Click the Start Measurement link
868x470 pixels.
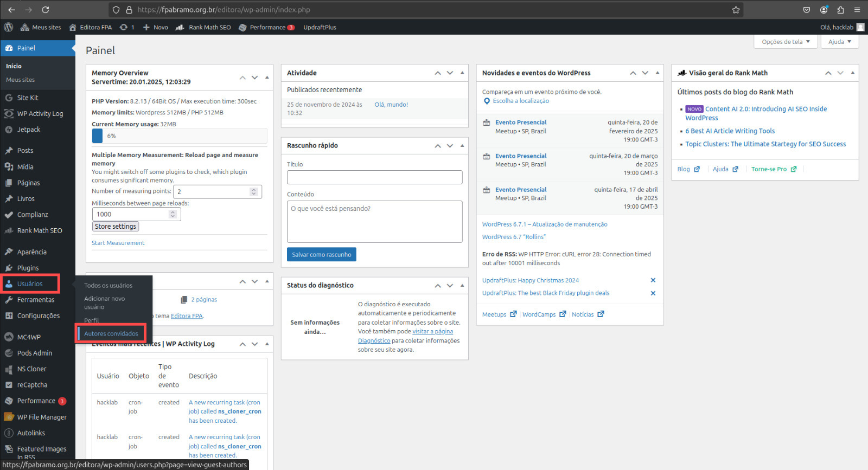(118, 243)
